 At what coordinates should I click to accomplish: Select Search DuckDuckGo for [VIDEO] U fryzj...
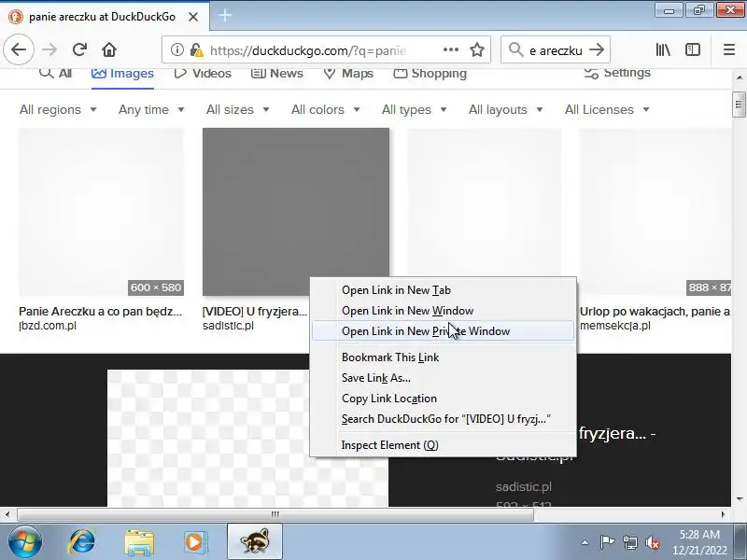pos(443,418)
